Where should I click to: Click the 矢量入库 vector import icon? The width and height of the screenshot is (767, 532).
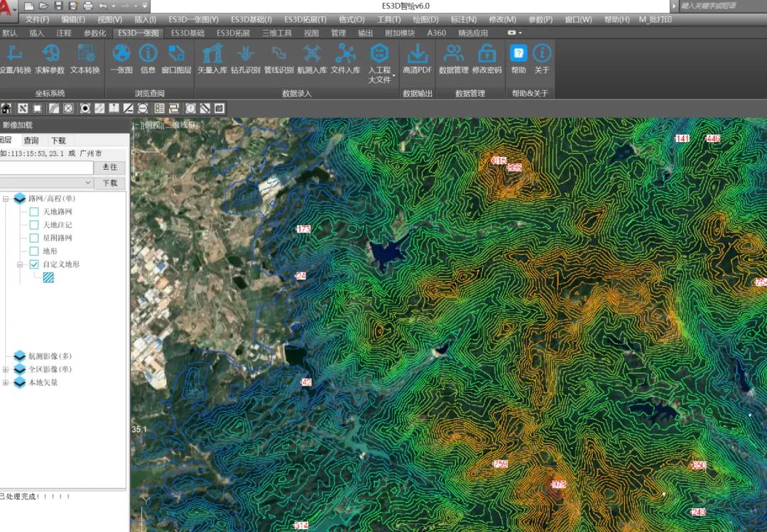click(212, 54)
